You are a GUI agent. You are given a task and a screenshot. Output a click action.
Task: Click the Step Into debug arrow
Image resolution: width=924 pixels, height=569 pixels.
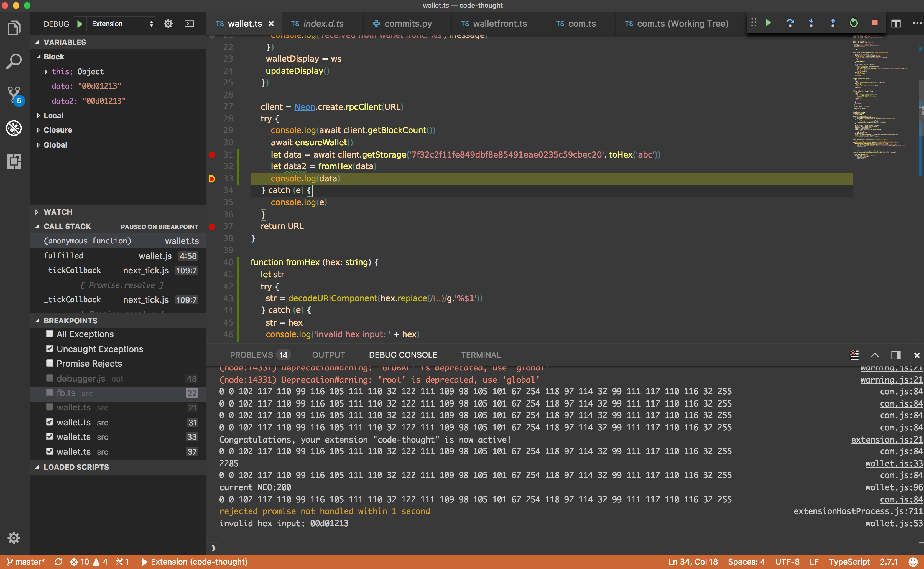811,23
